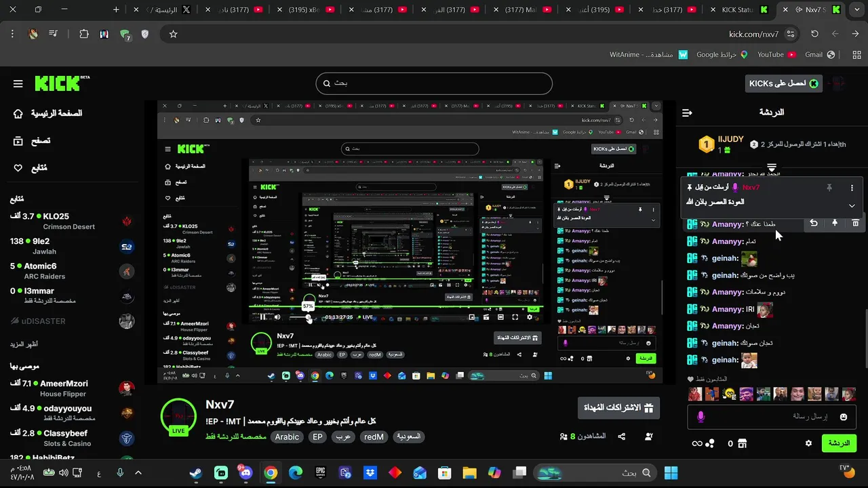Viewport: 868px width, 488px height.
Task: Go to الصفحة الرئيسية home page
Action: (x=47, y=113)
